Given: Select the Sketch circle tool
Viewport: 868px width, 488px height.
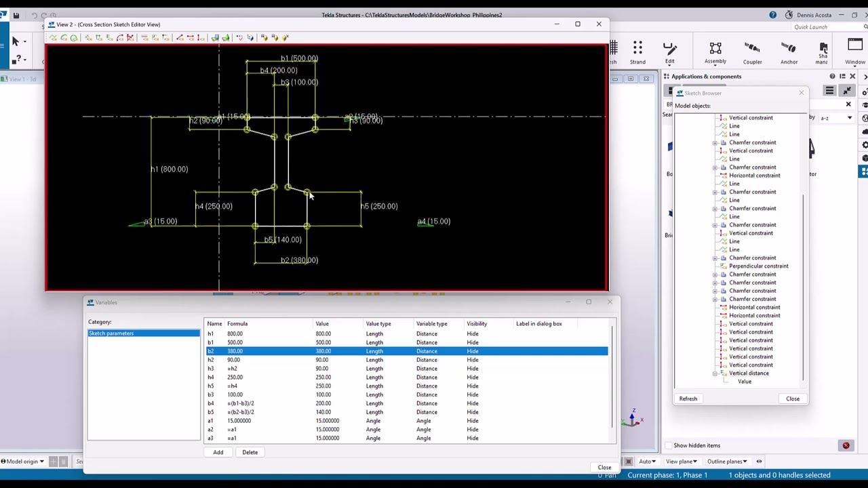Looking at the screenshot, I should tap(74, 37).
